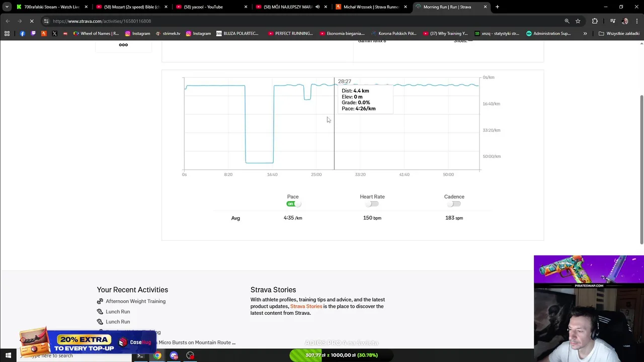Enable the Heart Rate chart toggle
Viewport: 644px width, 362px height.
click(372, 204)
